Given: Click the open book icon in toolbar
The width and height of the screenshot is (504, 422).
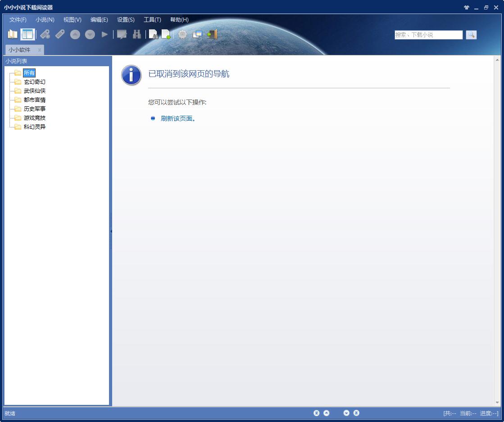Looking at the screenshot, I should click(x=13, y=34).
